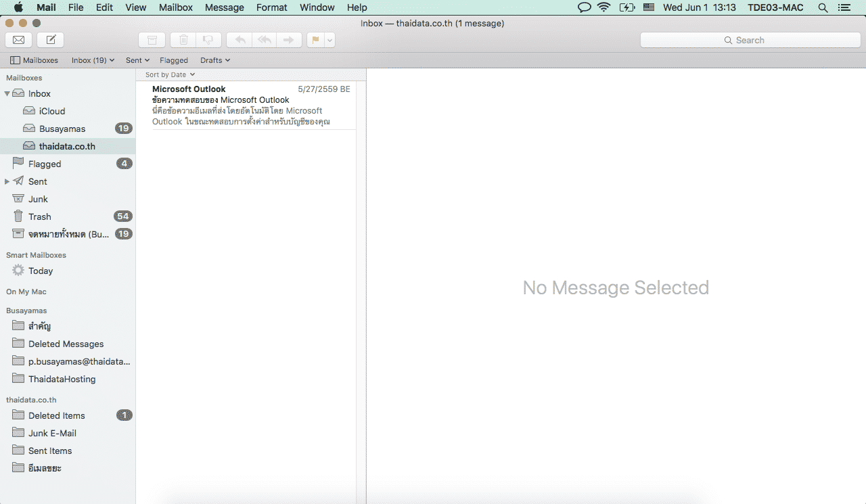This screenshot has width=866, height=504.
Task: Open the Spotlight search icon
Action: (x=823, y=7)
